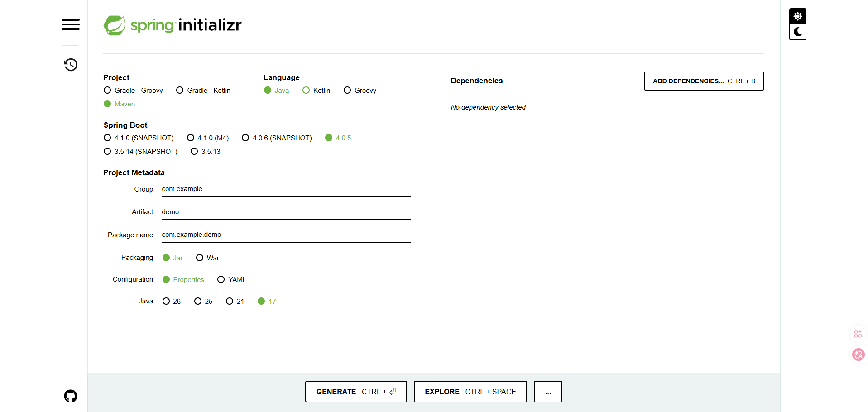Click the Spring Initializr logo

173,25
